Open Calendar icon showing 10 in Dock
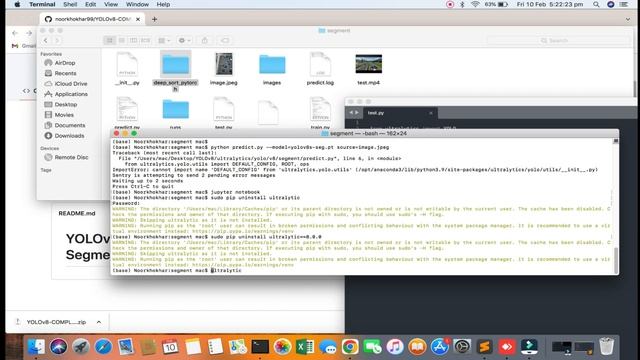The image size is (640, 360). click(170, 347)
